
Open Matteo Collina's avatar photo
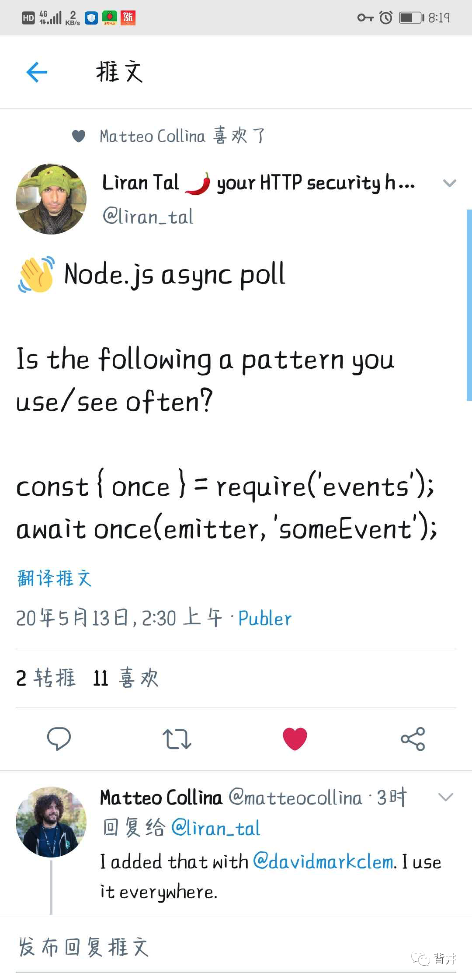[51, 822]
